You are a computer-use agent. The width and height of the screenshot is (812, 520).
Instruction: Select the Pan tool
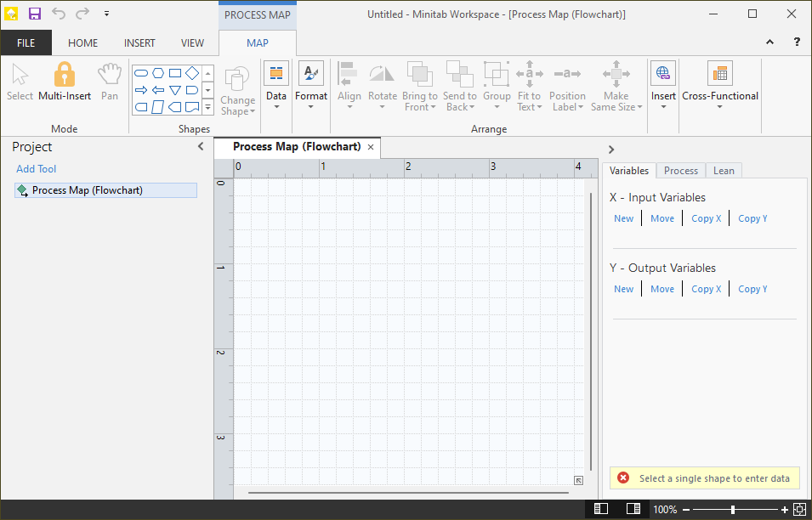109,81
